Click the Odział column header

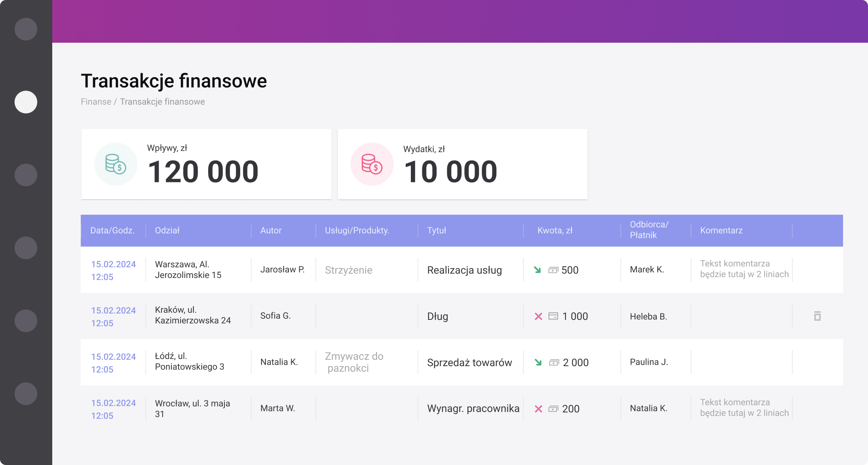tap(167, 231)
